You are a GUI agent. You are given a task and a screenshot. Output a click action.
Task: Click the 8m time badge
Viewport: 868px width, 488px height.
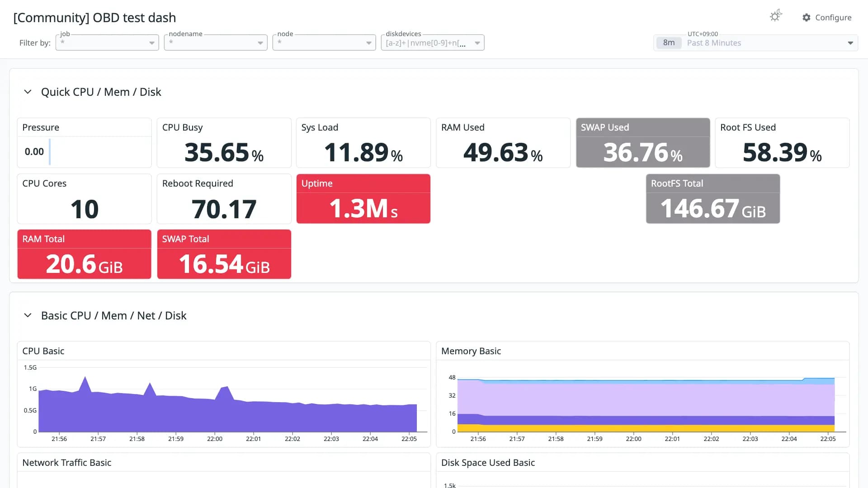point(669,43)
